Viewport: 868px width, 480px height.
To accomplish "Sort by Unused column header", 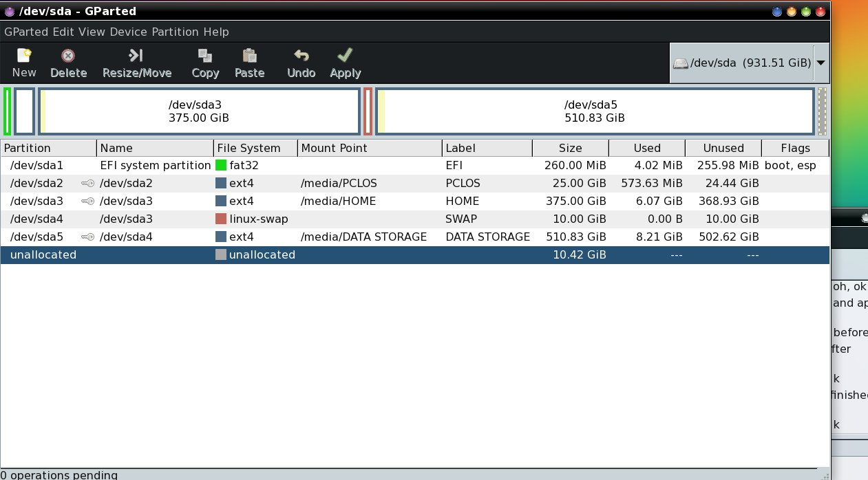I will click(x=723, y=148).
